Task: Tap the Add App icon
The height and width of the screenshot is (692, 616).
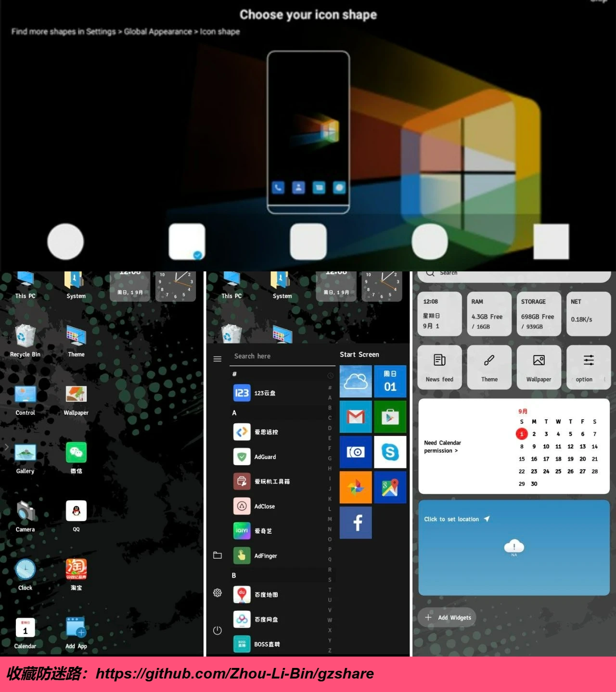Action: (x=76, y=633)
